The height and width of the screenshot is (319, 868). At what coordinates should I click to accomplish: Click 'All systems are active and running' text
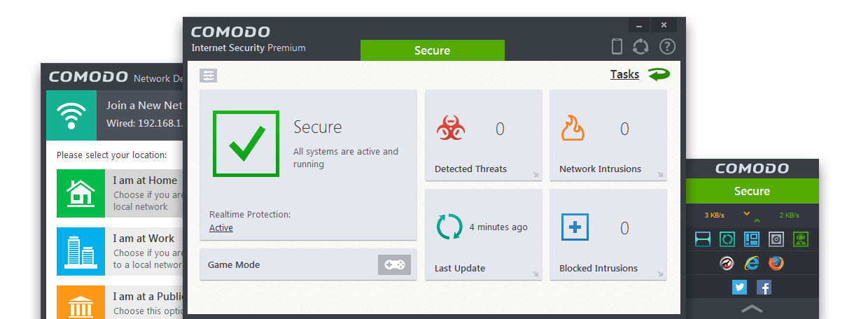point(346,158)
